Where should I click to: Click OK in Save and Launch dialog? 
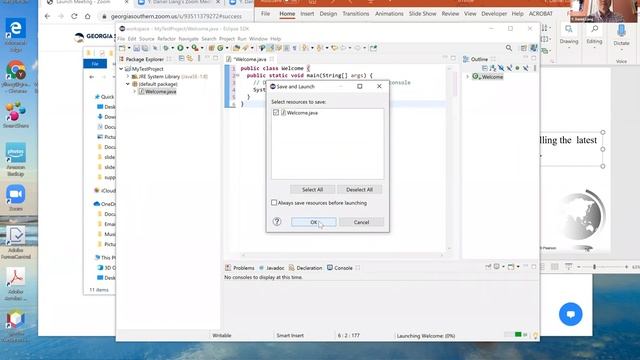(x=313, y=222)
